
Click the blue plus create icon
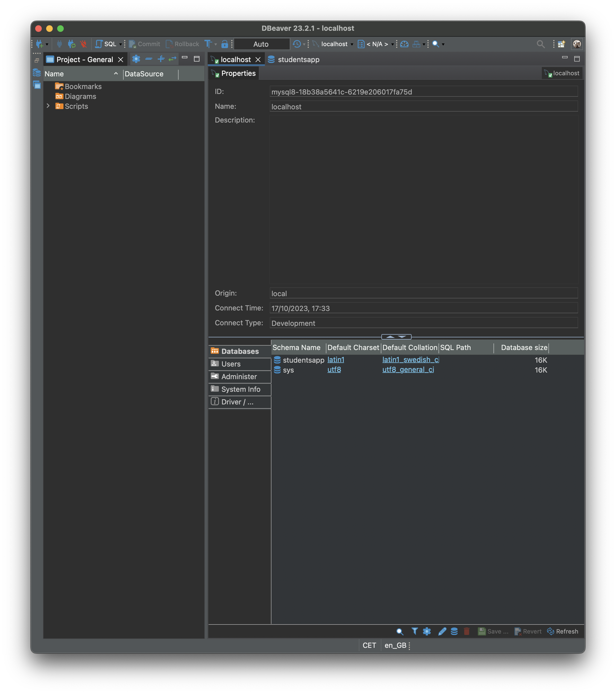click(161, 59)
